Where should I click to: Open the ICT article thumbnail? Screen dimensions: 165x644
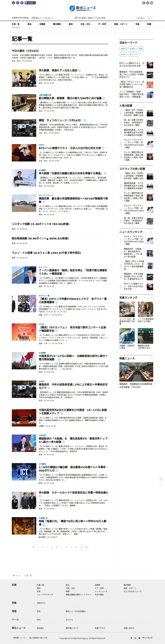pyautogui.click(x=24, y=472)
